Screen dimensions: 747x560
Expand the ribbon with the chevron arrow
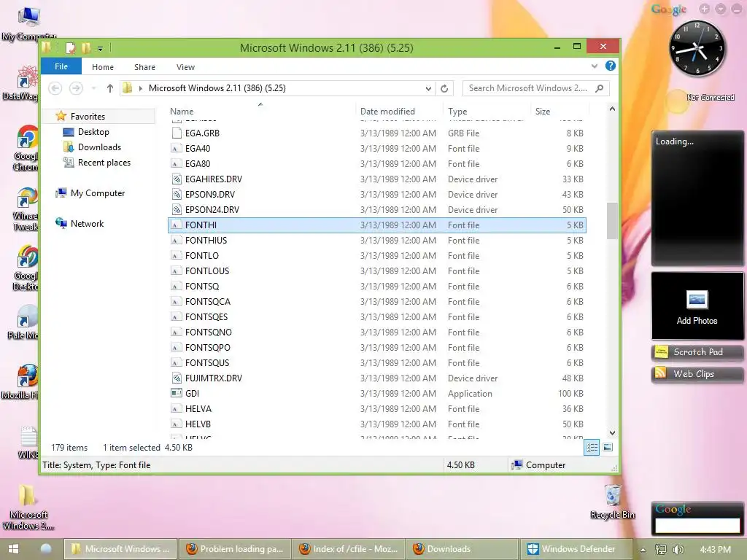click(x=594, y=66)
